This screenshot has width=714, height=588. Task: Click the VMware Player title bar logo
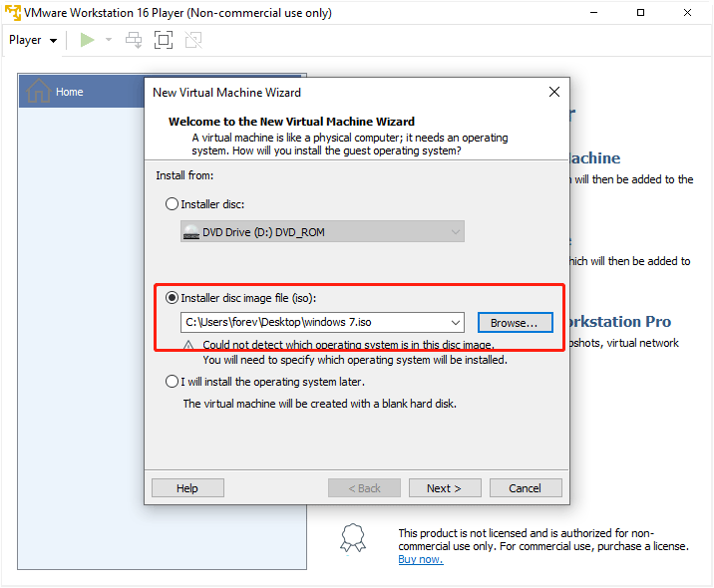[x=13, y=12]
